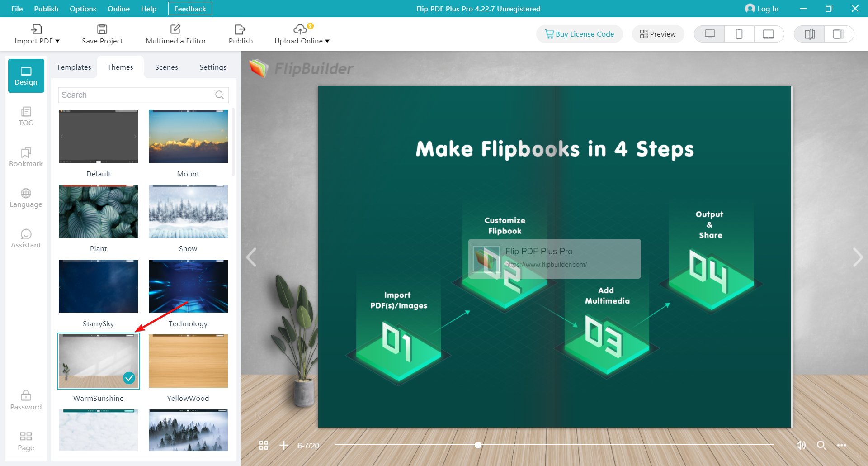Click the Publish toolbar icon

(241, 29)
